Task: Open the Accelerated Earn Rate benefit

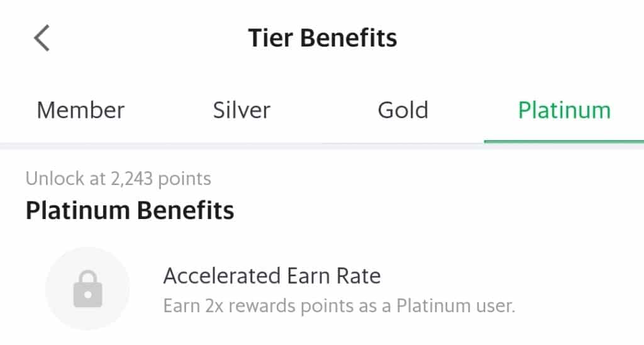Action: tap(272, 276)
